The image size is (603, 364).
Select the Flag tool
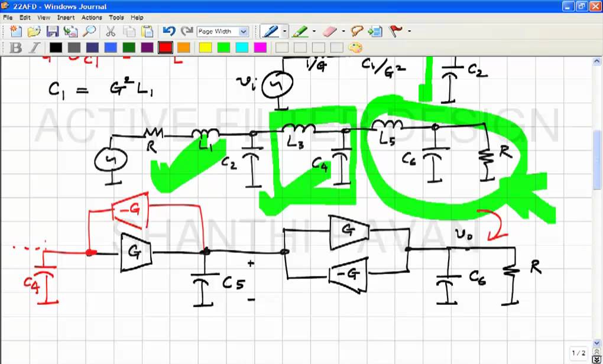pyautogui.click(x=395, y=31)
